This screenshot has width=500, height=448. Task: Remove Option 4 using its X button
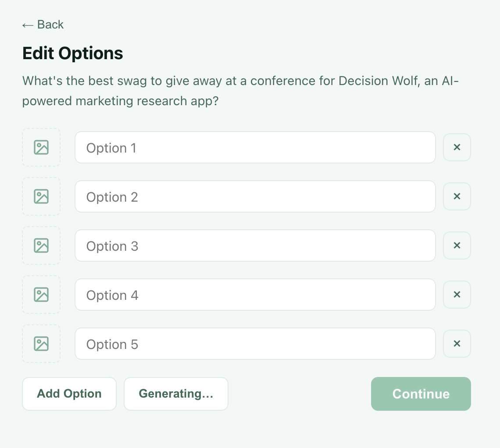pyautogui.click(x=457, y=295)
